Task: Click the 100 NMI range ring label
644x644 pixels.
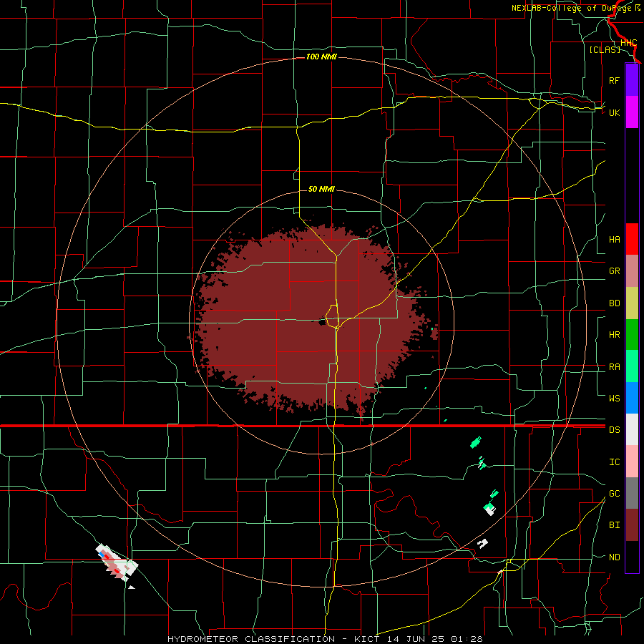Action: pos(321,57)
